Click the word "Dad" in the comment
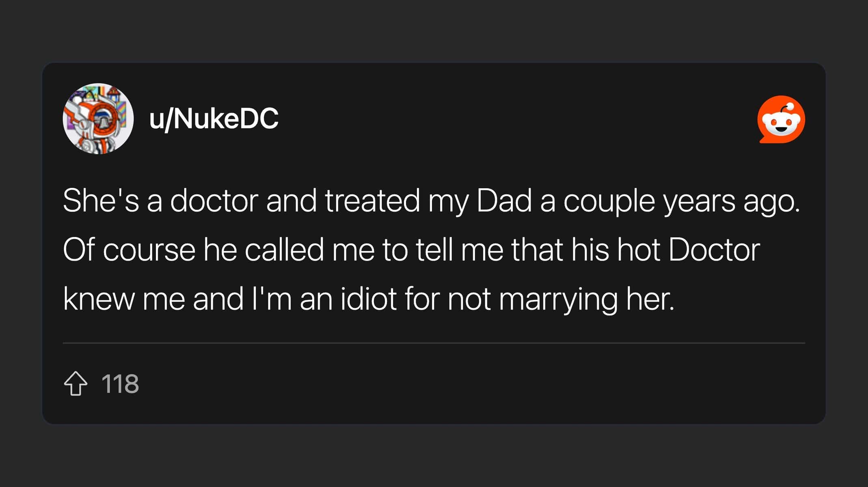The height and width of the screenshot is (487, 868). coord(504,200)
